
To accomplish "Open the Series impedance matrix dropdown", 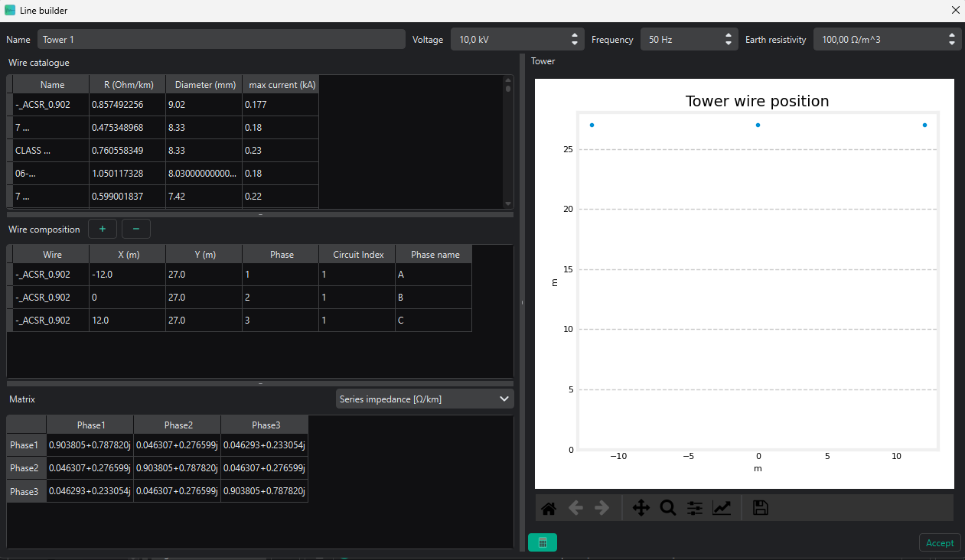I will (x=425, y=399).
